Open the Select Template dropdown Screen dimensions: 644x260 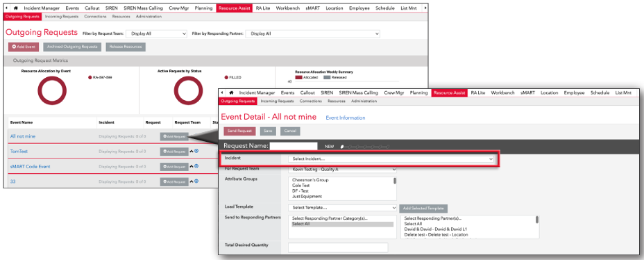point(343,208)
